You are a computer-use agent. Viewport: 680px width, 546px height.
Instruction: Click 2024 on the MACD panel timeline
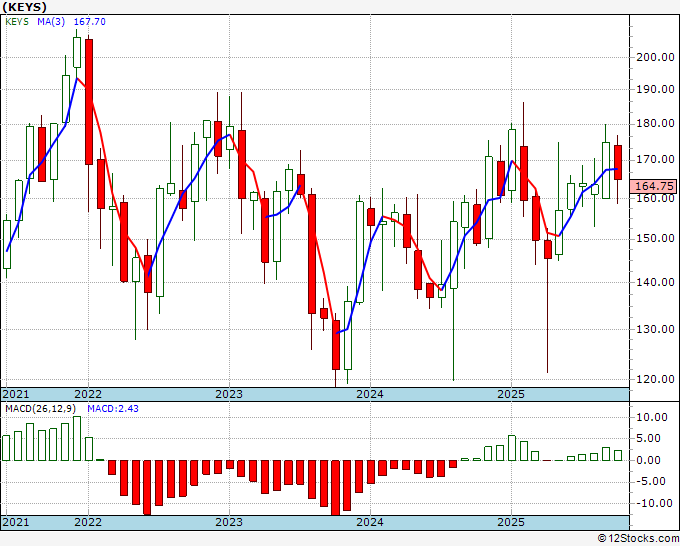pos(370,522)
